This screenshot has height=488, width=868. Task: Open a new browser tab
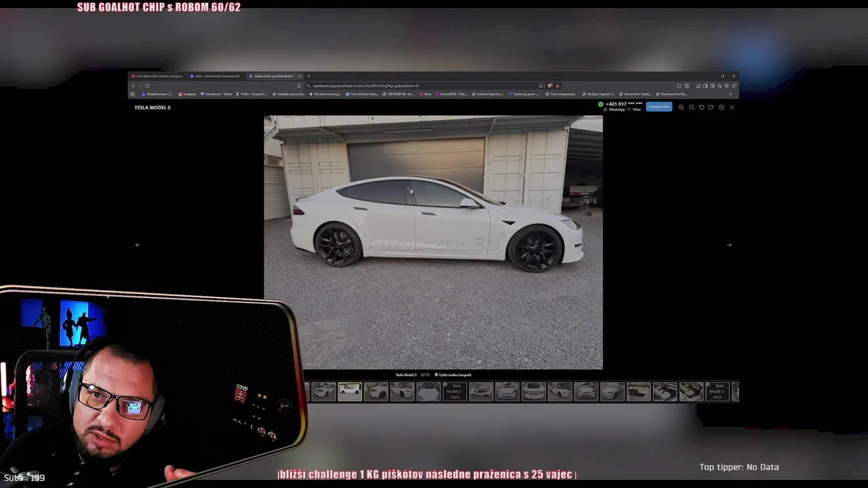(309, 76)
